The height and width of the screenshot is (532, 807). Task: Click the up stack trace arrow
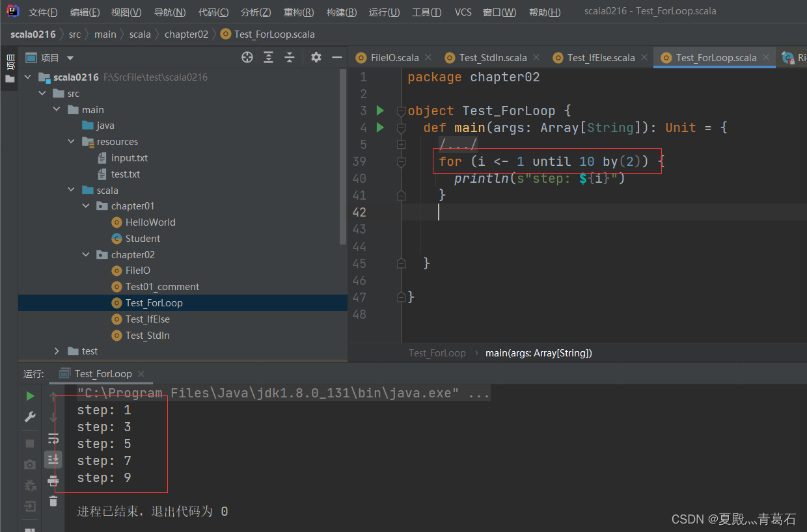[53, 396]
